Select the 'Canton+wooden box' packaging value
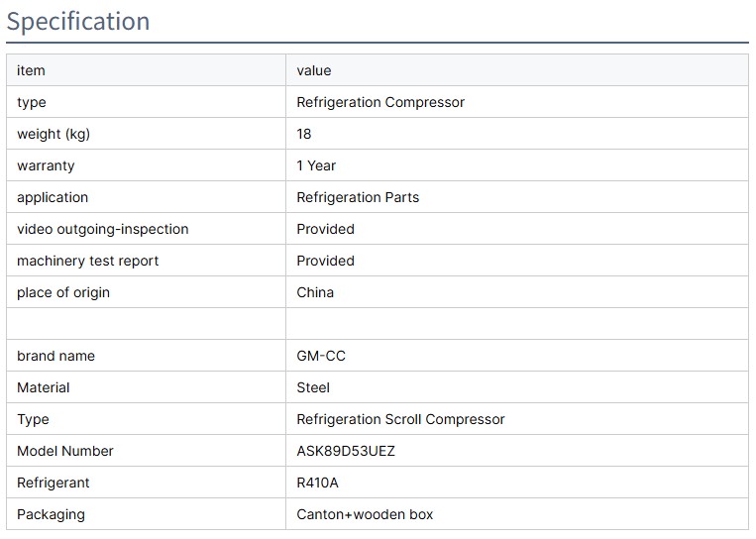The height and width of the screenshot is (539, 756). point(365,514)
